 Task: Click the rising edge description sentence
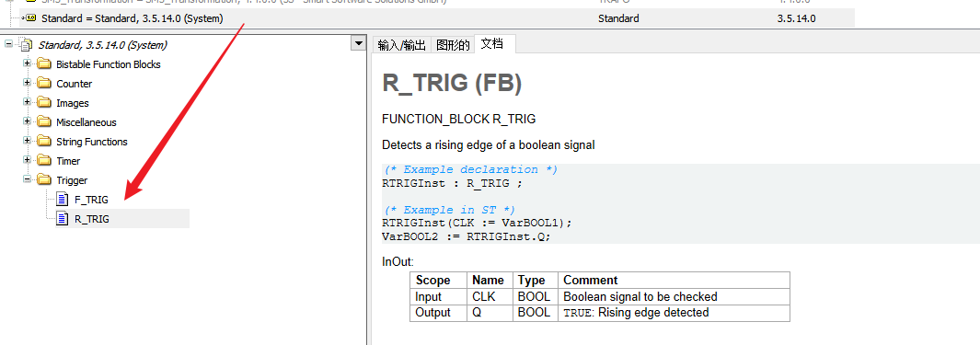coord(488,145)
